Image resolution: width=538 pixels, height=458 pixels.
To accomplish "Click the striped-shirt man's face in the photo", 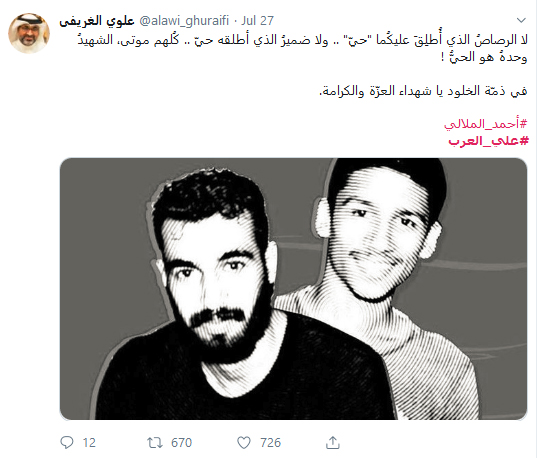I will tap(381, 237).
